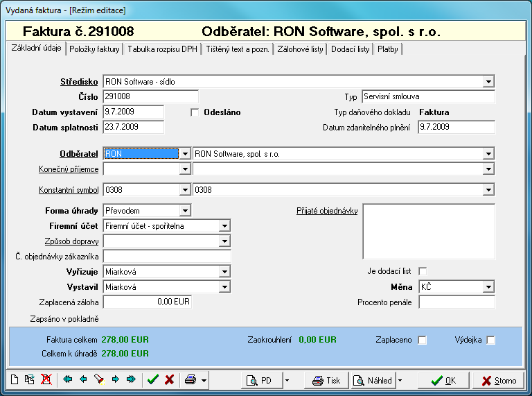Go to next record with single right arrow

tap(116, 379)
